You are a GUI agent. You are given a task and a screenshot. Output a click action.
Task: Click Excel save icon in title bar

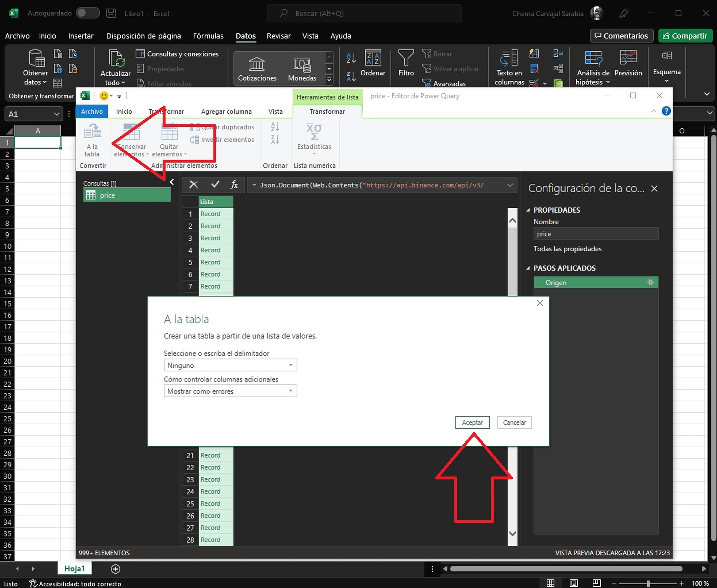click(111, 13)
